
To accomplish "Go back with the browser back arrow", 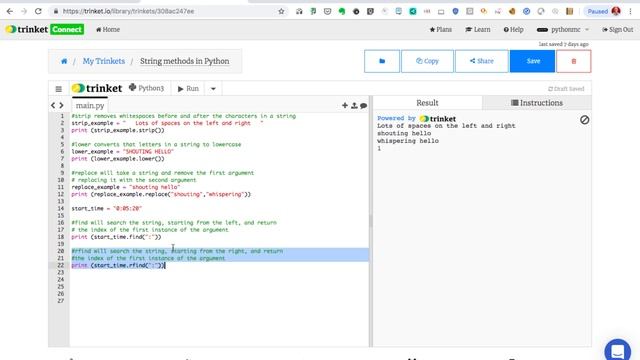I will click(9, 11).
